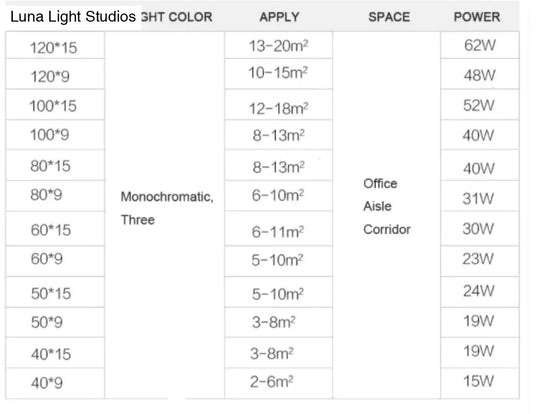The height and width of the screenshot is (414, 540).
Task: Select the APPLY column header
Action: click(x=279, y=17)
